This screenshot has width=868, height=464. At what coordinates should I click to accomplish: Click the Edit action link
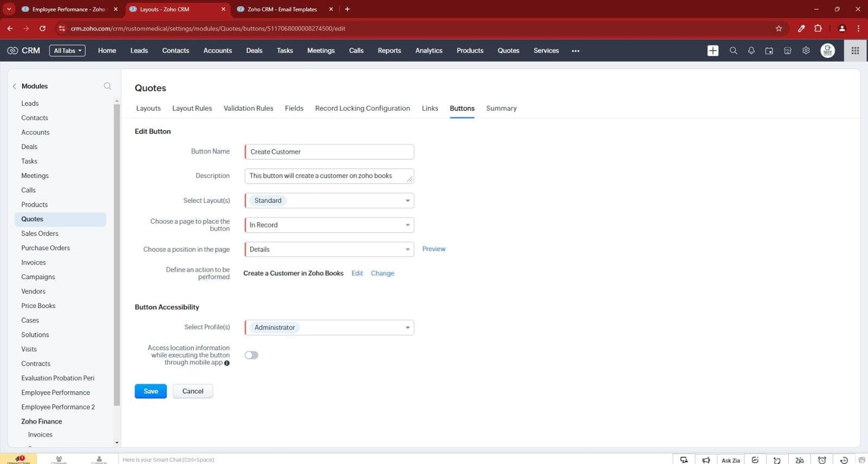[357, 273]
